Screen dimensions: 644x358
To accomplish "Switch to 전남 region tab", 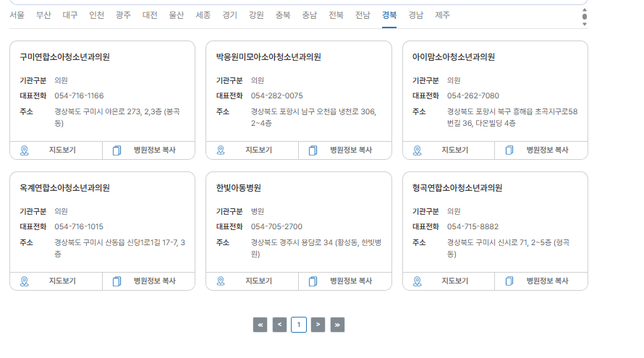I will coord(363,15).
